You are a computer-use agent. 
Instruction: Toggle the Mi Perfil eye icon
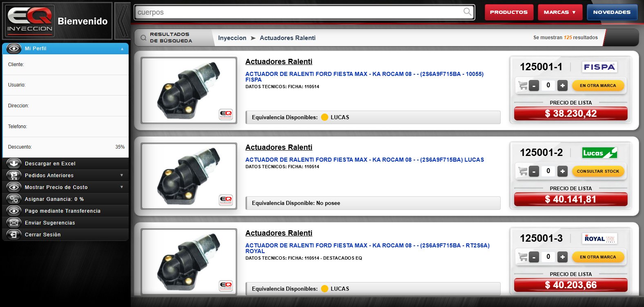(x=14, y=48)
